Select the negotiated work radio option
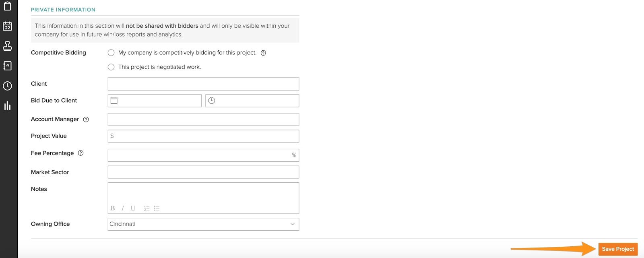 (x=111, y=67)
